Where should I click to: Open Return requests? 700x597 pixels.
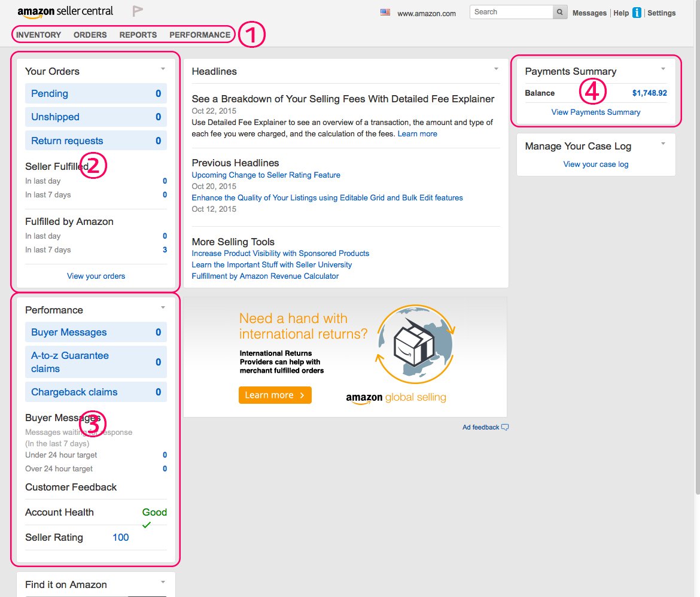(96, 141)
